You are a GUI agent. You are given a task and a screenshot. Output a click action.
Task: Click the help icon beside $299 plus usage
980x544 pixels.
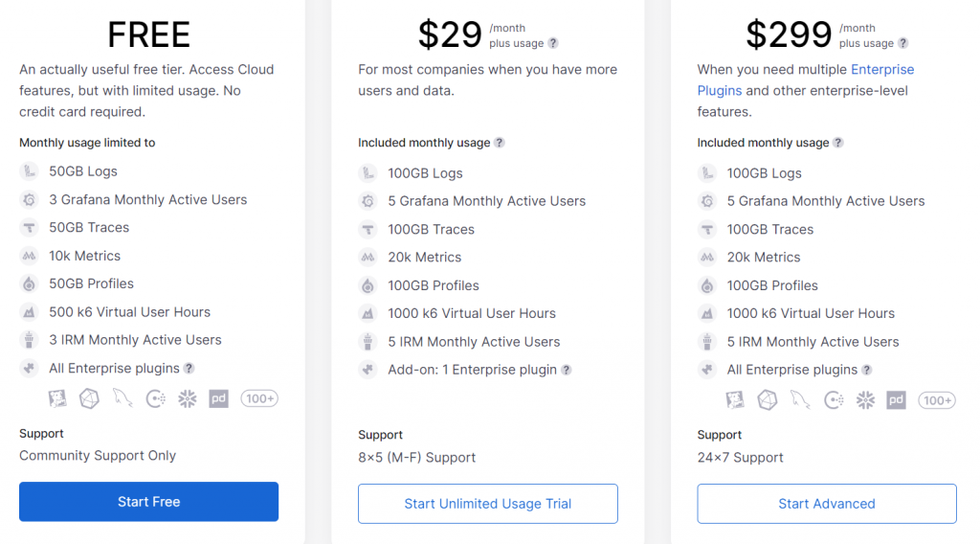(903, 43)
